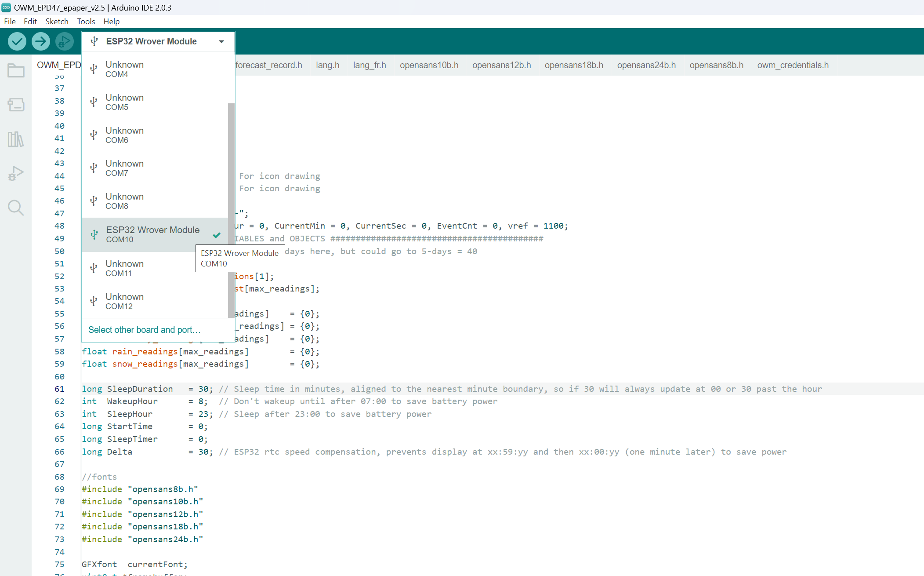
Task: Click the green checkmark on ESP32 Wrover Module
Action: tap(217, 235)
